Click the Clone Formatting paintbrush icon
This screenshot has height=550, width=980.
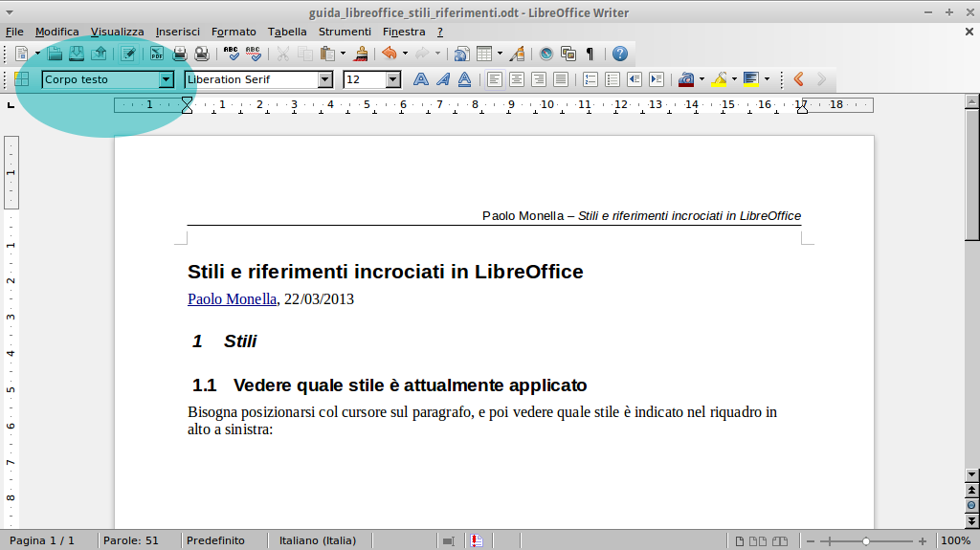[361, 54]
